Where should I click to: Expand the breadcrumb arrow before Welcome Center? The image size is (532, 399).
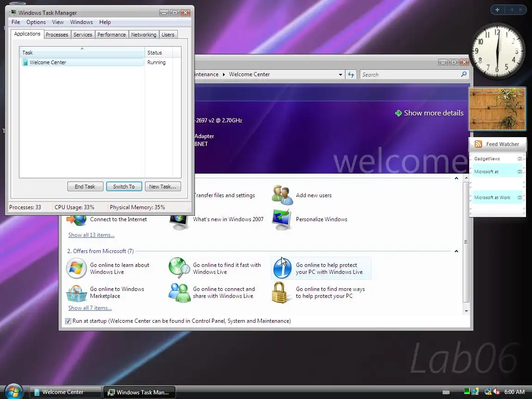pyautogui.click(x=224, y=74)
